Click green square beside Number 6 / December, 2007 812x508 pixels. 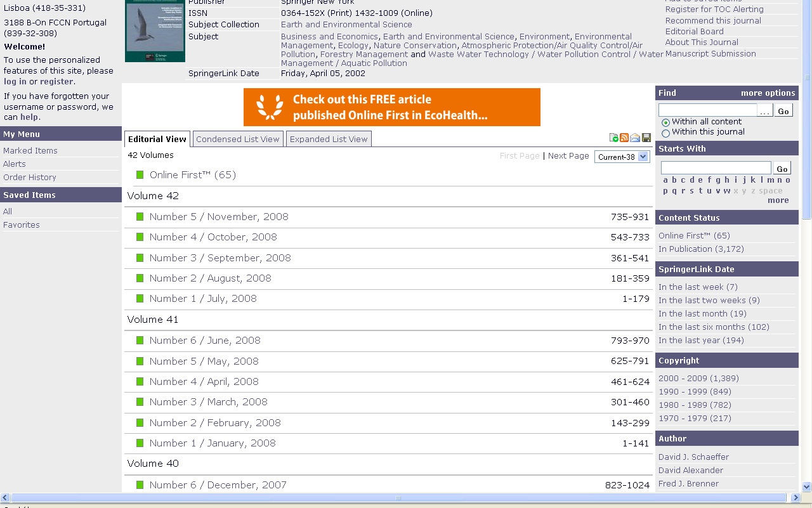[x=140, y=485]
